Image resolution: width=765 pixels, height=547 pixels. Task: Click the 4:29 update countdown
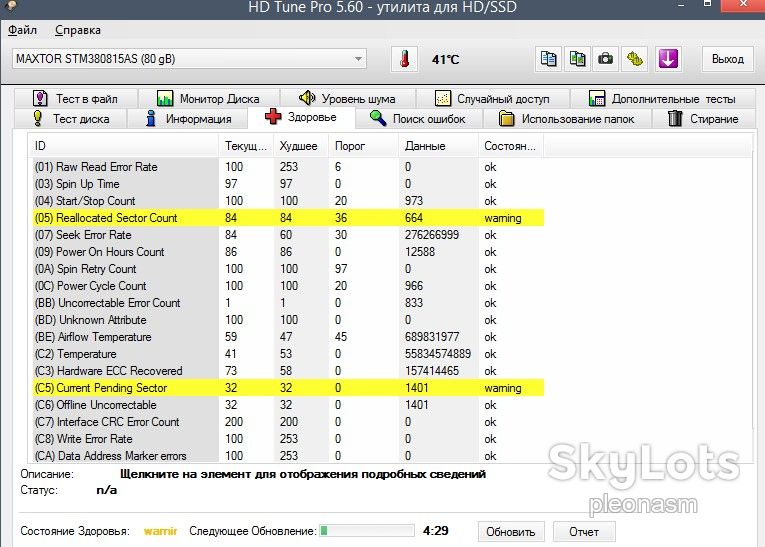(x=436, y=530)
